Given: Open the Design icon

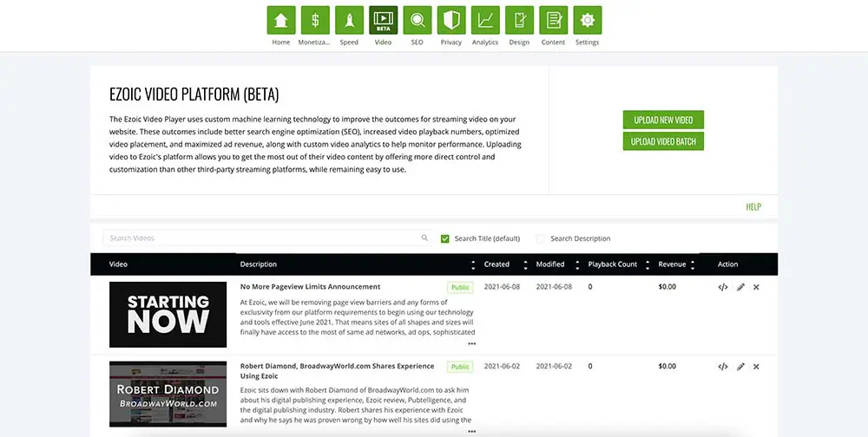Looking at the screenshot, I should (x=519, y=21).
